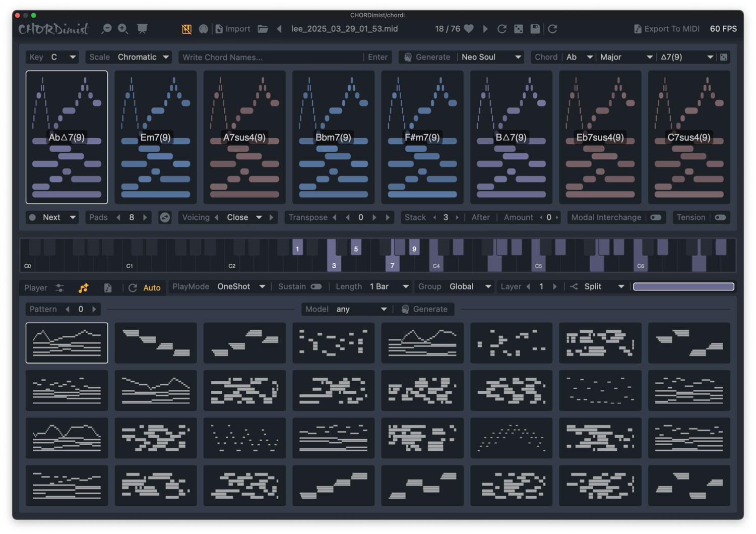Open the Δ7(9) chord type dropdown
The image size is (756, 534).
click(686, 57)
